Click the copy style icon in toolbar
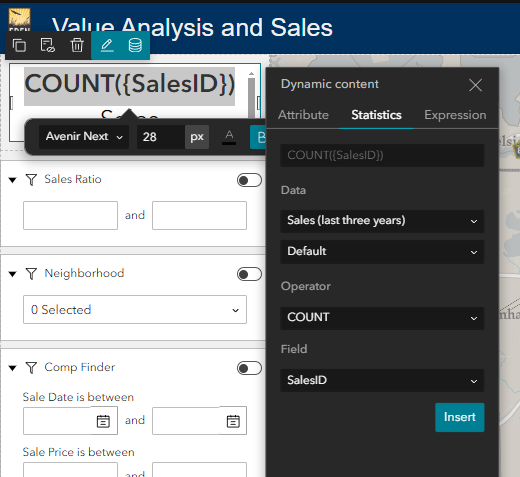This screenshot has height=477, width=520. pos(48,45)
